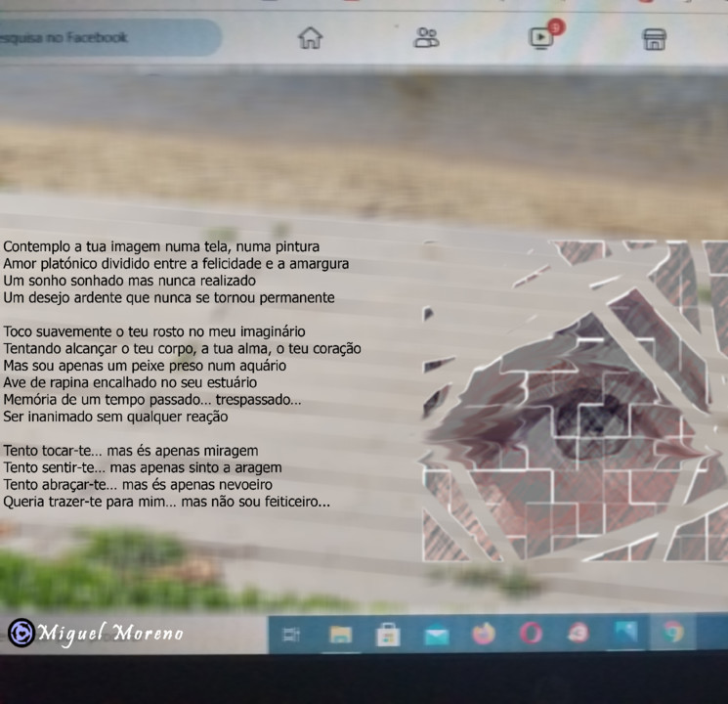Open the Photos app taskbar icon
This screenshot has width=728, height=704.
[625, 632]
